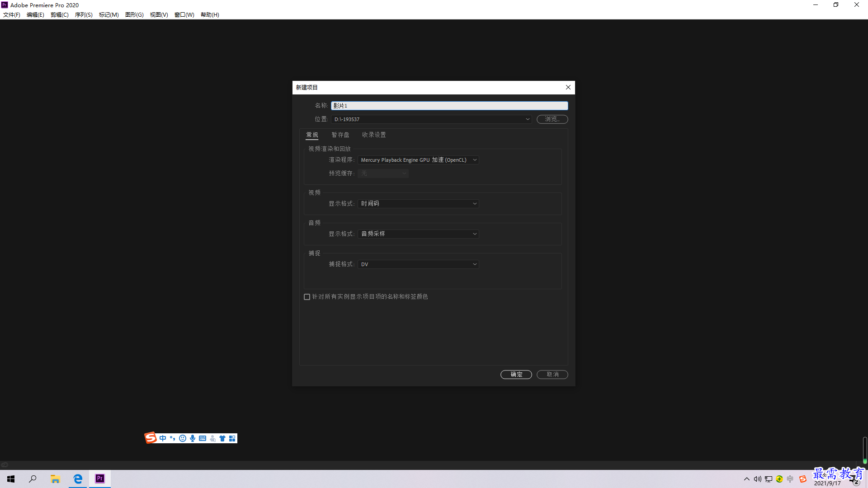Select Premiere Pro taskbar icon
This screenshot has width=868, height=488.
tap(100, 479)
